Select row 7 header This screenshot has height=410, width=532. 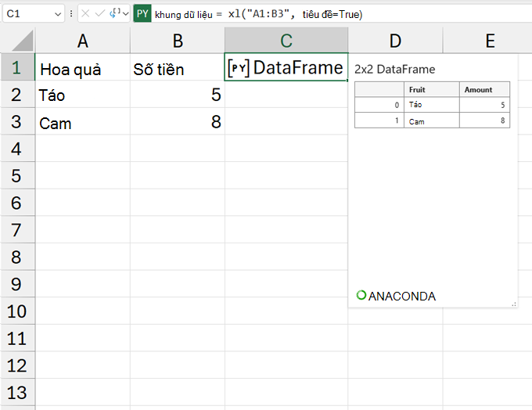[x=17, y=230]
